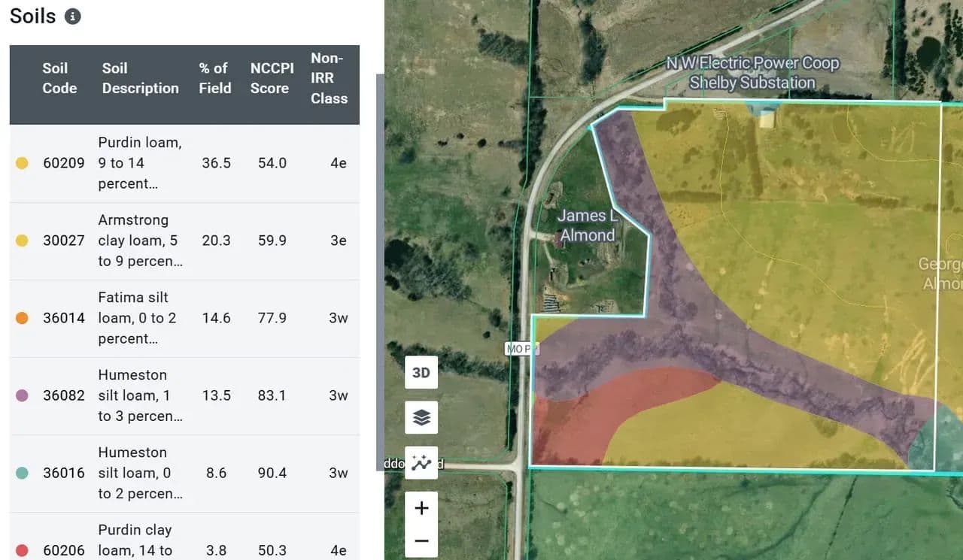Click the info icon beside Soils heading
The width and height of the screenshot is (963, 560).
pyautogui.click(x=72, y=17)
